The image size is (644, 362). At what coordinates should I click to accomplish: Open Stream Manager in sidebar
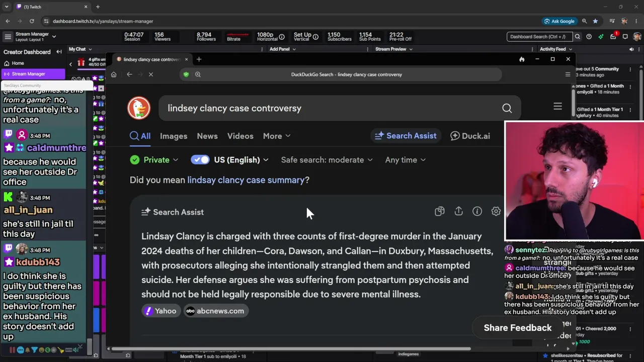click(33, 74)
